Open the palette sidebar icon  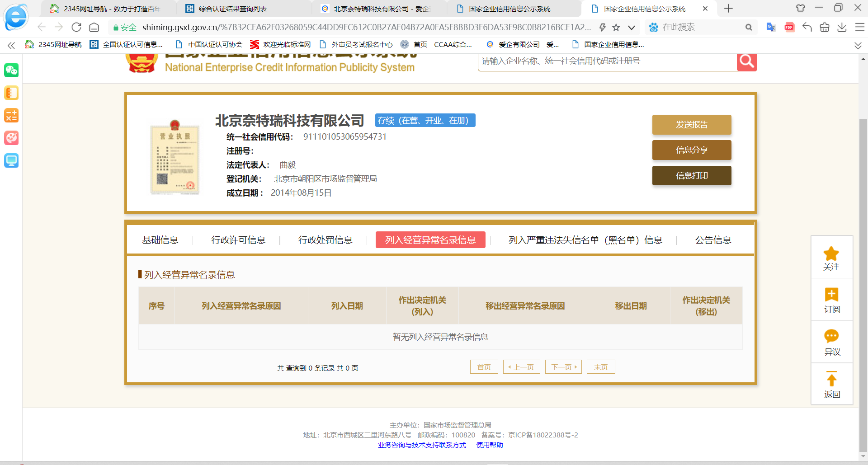coord(11,138)
